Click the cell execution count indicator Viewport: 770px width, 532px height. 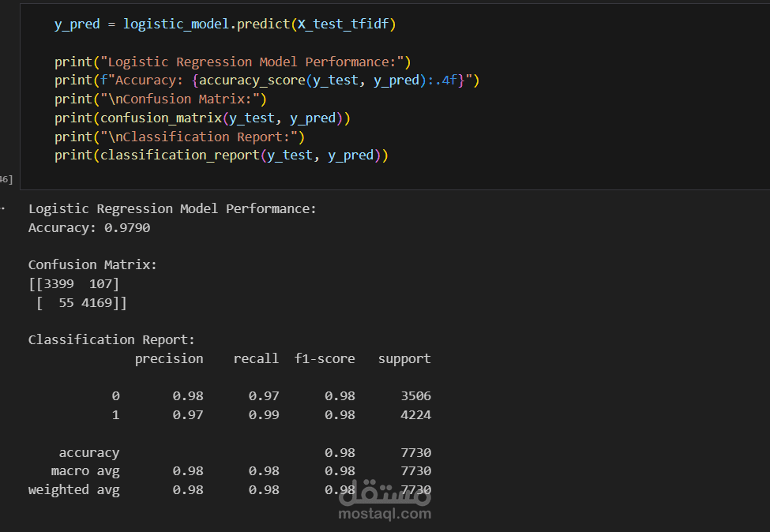point(5,179)
